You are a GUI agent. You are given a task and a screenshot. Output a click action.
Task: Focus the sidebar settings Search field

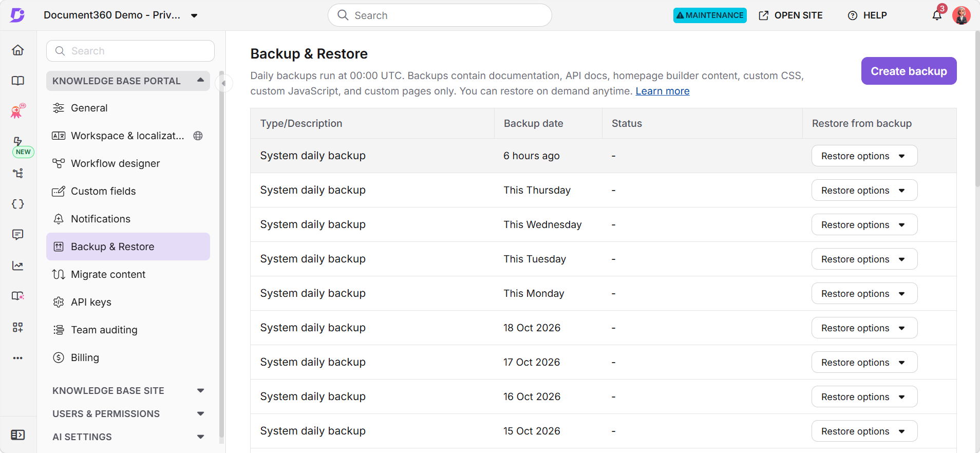(x=130, y=51)
